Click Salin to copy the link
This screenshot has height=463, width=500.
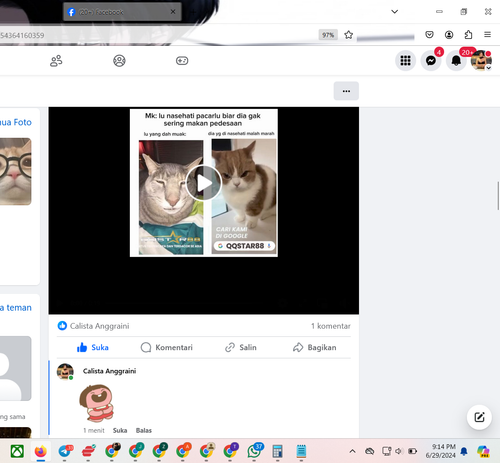pyautogui.click(x=241, y=347)
